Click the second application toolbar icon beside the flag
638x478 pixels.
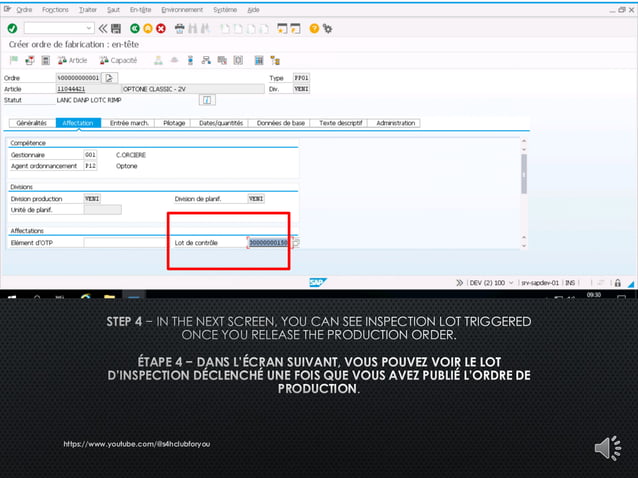tap(30, 61)
